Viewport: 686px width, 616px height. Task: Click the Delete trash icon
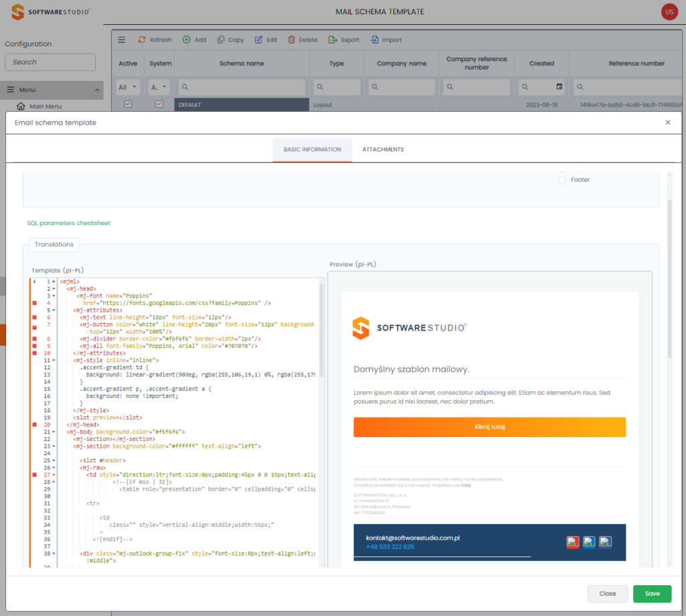[291, 40]
